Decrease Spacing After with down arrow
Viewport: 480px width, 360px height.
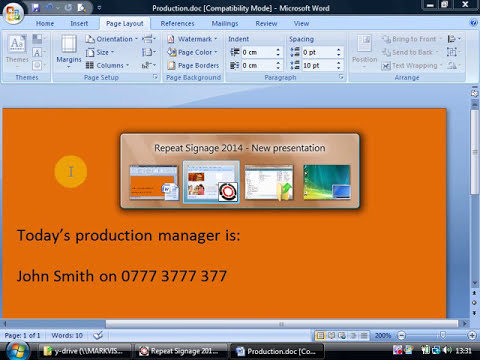(339, 68)
